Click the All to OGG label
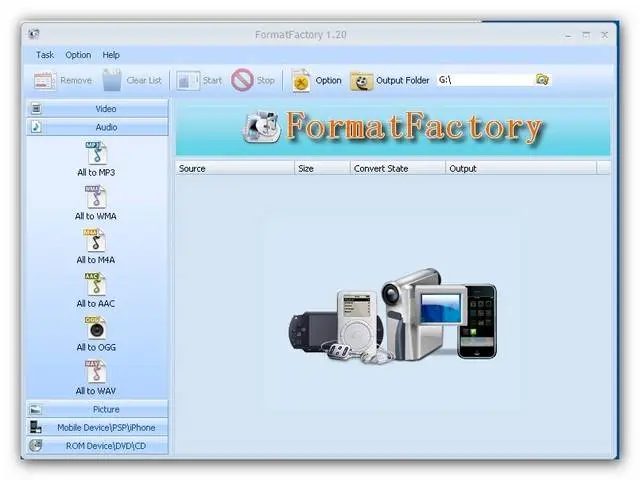This screenshot has height=480, width=640. click(96, 347)
